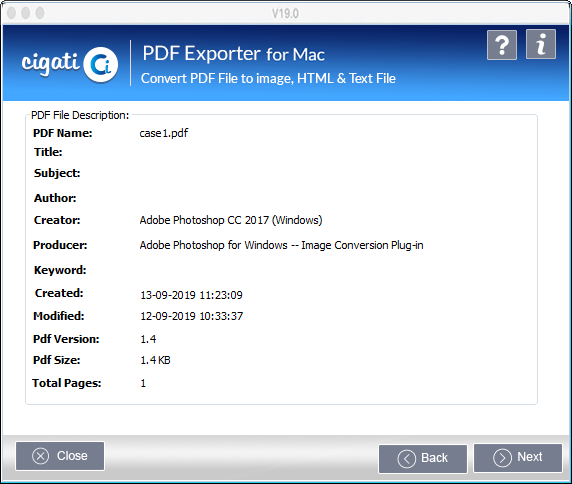Click the info "i" icon
Image resolution: width=572 pixels, height=484 pixels.
point(541,44)
